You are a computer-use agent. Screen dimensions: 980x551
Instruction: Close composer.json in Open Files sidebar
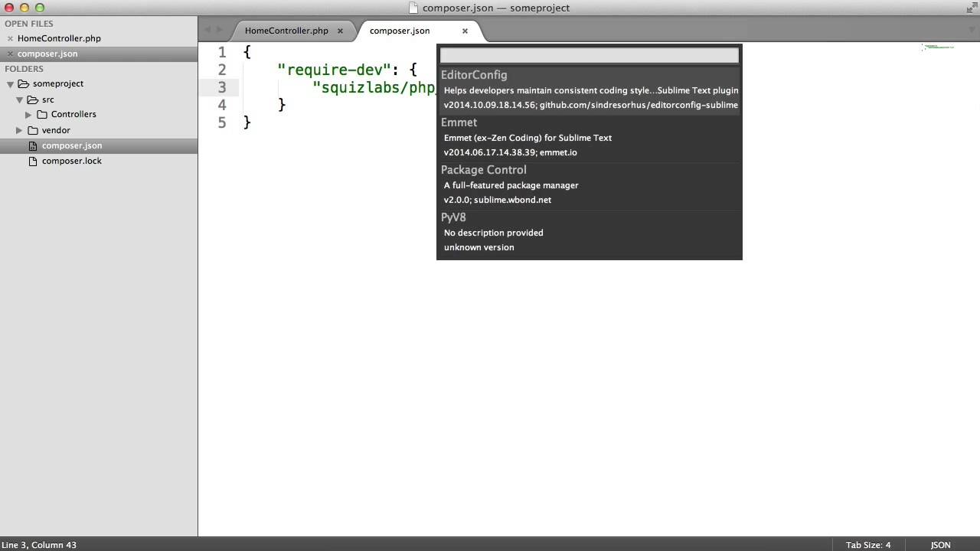(x=10, y=54)
